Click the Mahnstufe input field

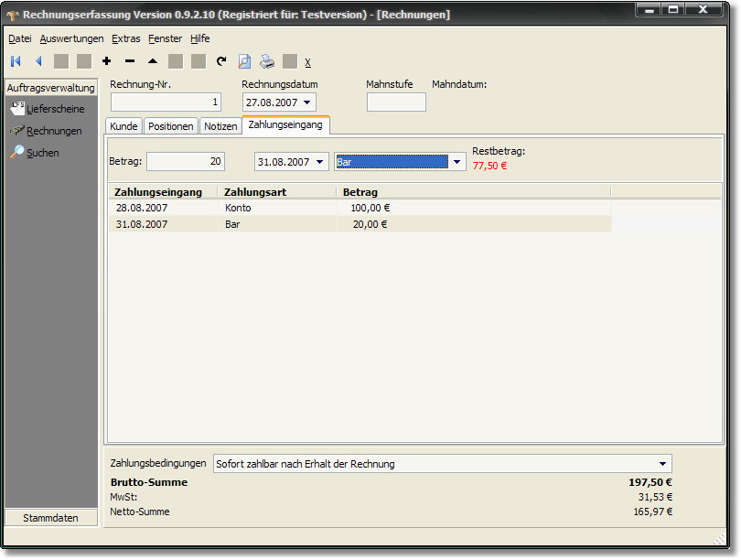396,102
